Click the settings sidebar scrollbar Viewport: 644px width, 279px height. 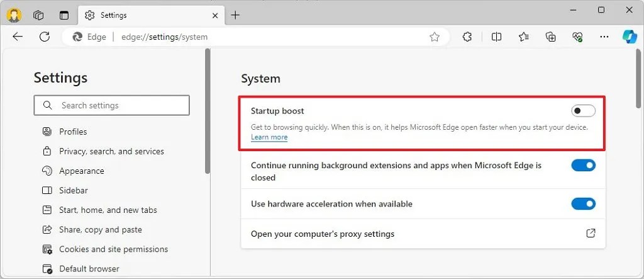[x=208, y=111]
